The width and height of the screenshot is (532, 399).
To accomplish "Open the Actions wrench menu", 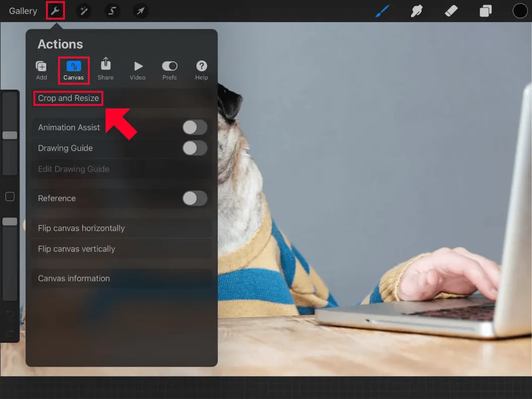I will click(55, 11).
